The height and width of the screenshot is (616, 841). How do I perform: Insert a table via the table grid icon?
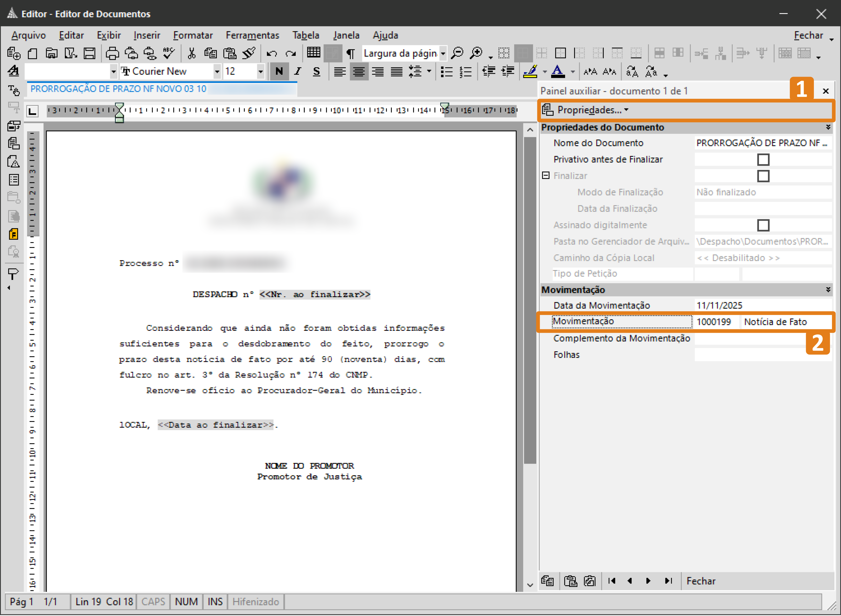pos(313,53)
